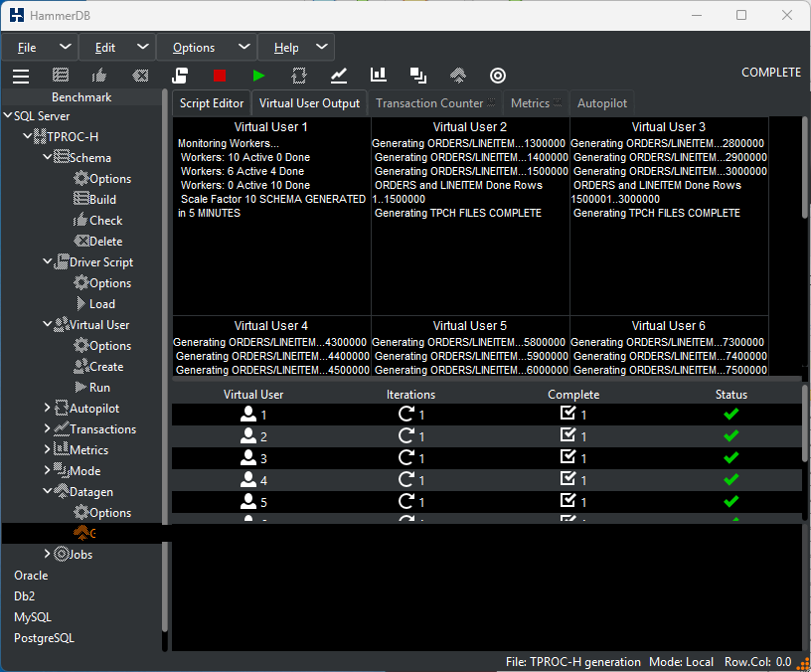The width and height of the screenshot is (811, 672).
Task: Expand the Autopilot tree node
Action: 47,408
